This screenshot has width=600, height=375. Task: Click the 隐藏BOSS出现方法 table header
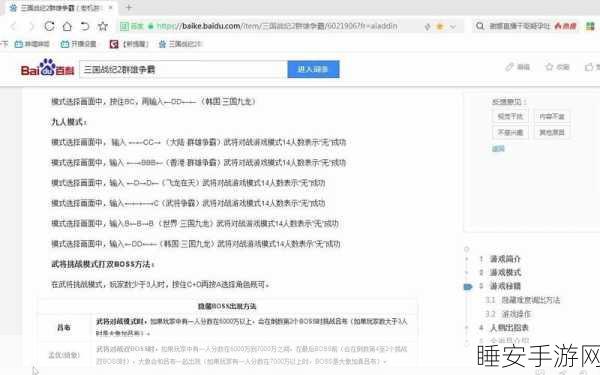click(x=227, y=306)
